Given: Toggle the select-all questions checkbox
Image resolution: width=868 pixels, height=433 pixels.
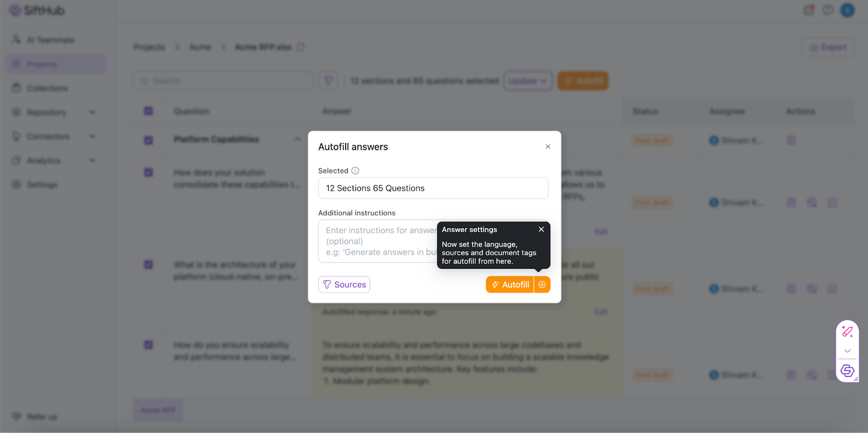Looking at the screenshot, I should click(x=149, y=111).
